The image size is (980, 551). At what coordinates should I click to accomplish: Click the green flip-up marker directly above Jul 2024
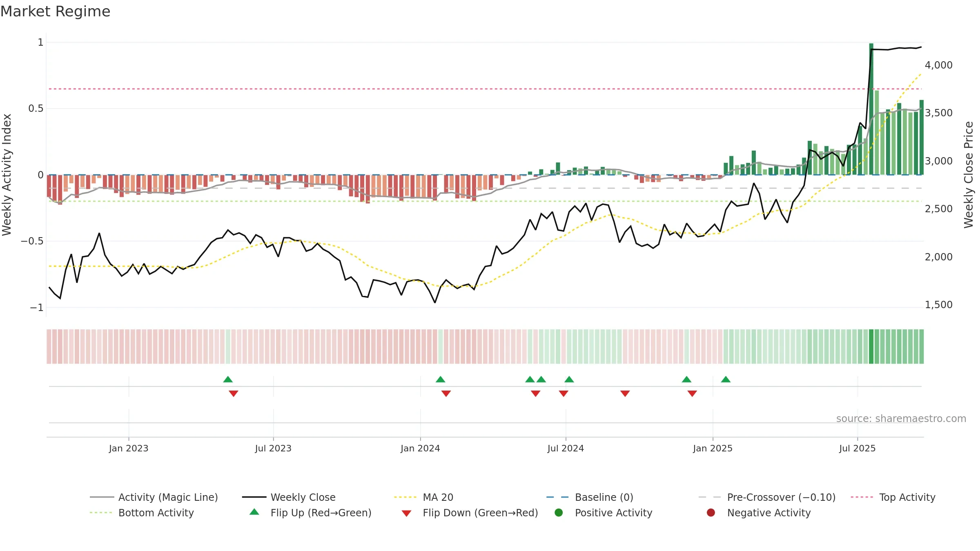coord(569,379)
